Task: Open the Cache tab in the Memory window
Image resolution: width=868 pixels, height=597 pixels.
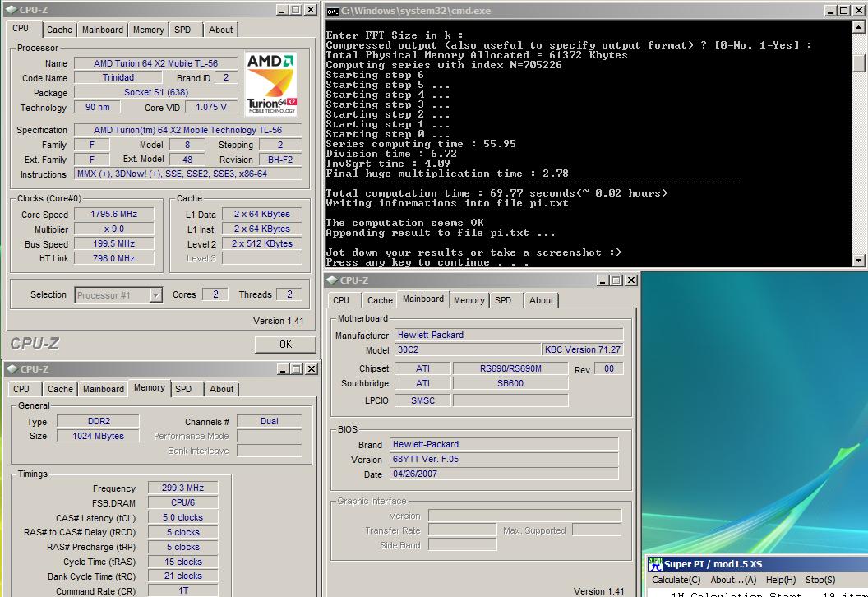Action: (60, 389)
